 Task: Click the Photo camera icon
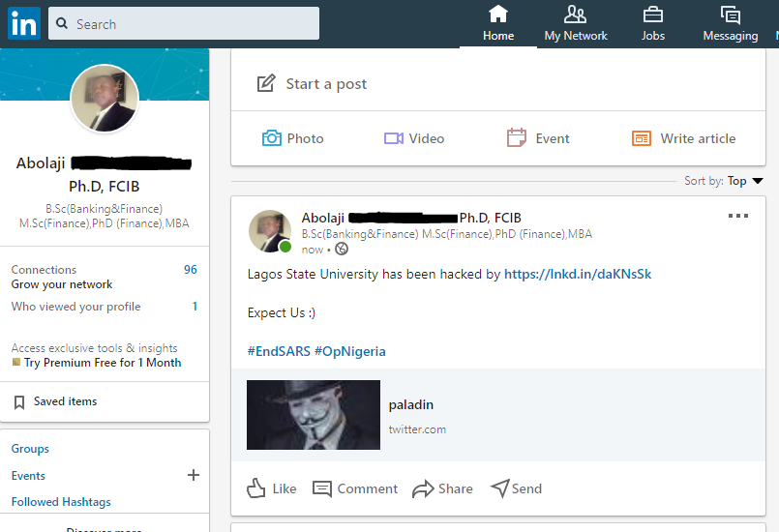point(272,138)
